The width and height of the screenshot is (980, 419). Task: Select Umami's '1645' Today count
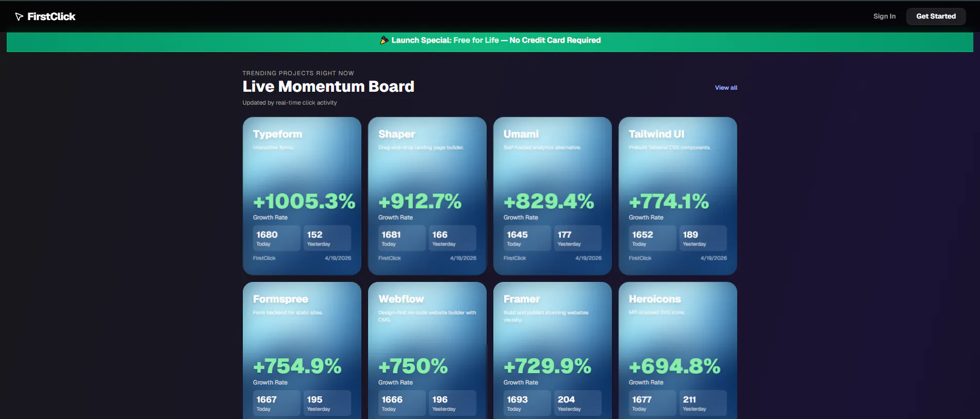pyautogui.click(x=517, y=234)
